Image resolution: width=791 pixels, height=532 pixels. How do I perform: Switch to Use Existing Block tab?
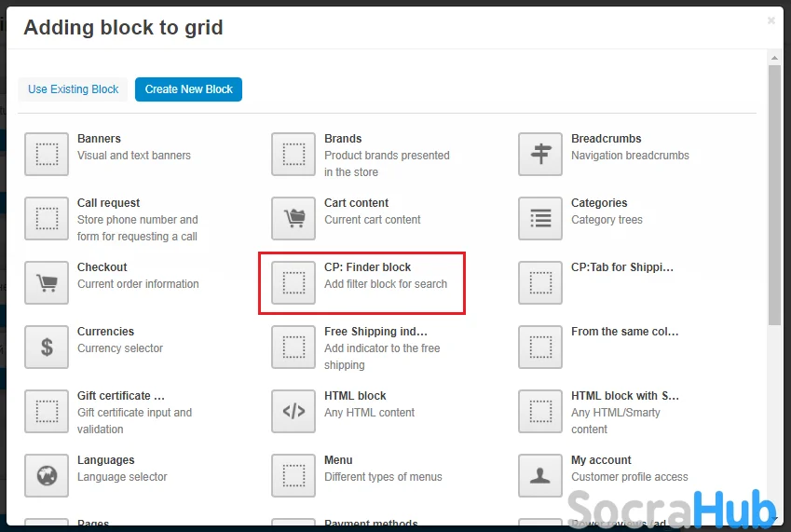tap(74, 89)
